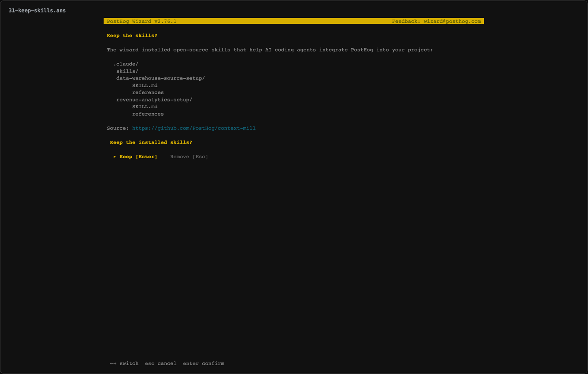Click the PostHog Wizard v2.76.1 title
Viewport: 588px width, 374px height.
click(142, 21)
